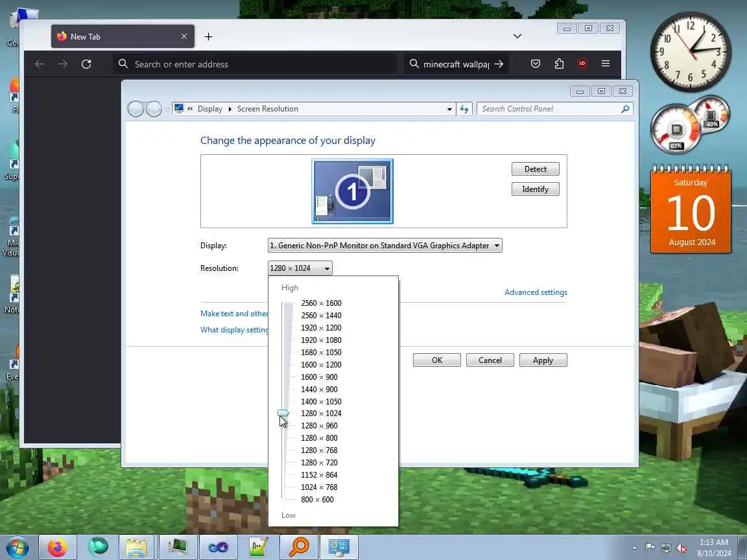
Task: Select the monitor 1 display thumbnail
Action: (x=353, y=191)
